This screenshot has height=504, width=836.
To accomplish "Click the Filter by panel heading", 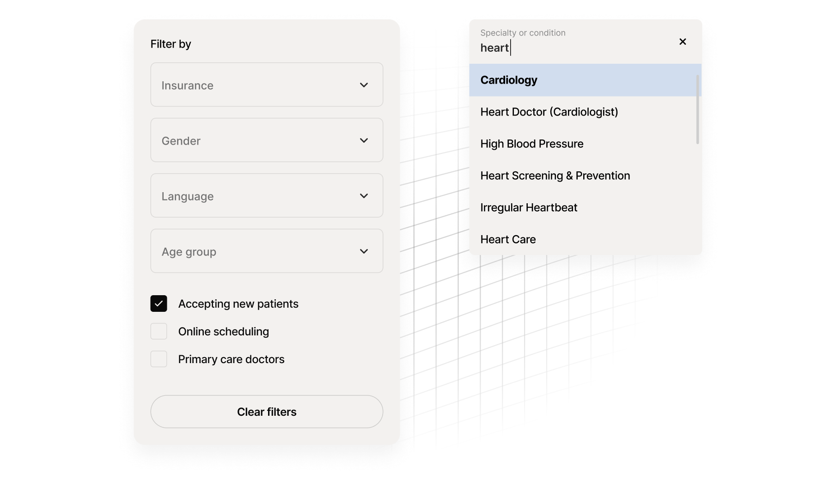I will click(171, 44).
